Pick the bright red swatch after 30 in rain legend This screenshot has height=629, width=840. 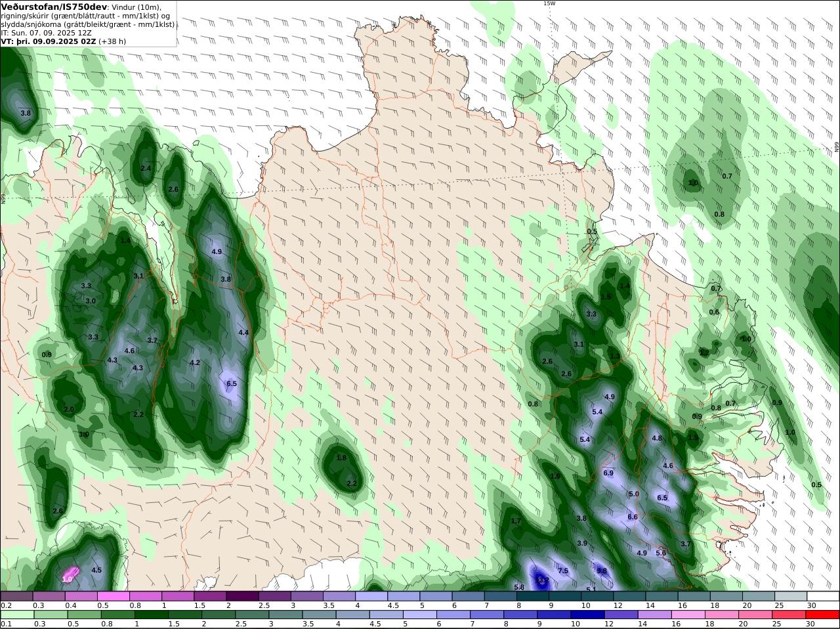click(x=823, y=615)
